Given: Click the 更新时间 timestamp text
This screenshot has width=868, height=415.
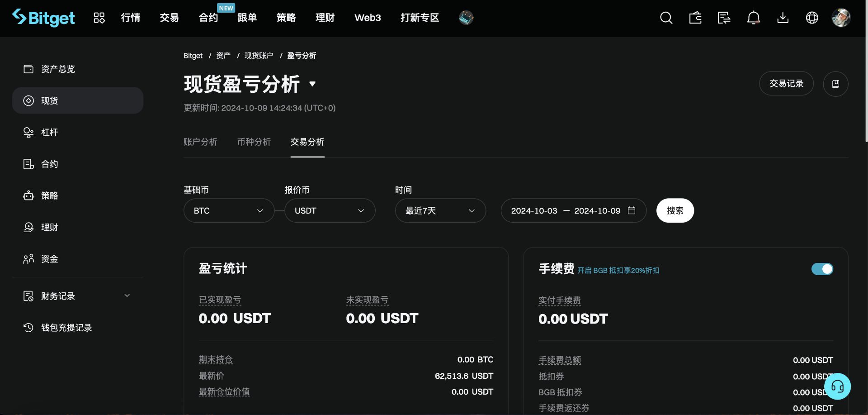Looking at the screenshot, I should 259,108.
